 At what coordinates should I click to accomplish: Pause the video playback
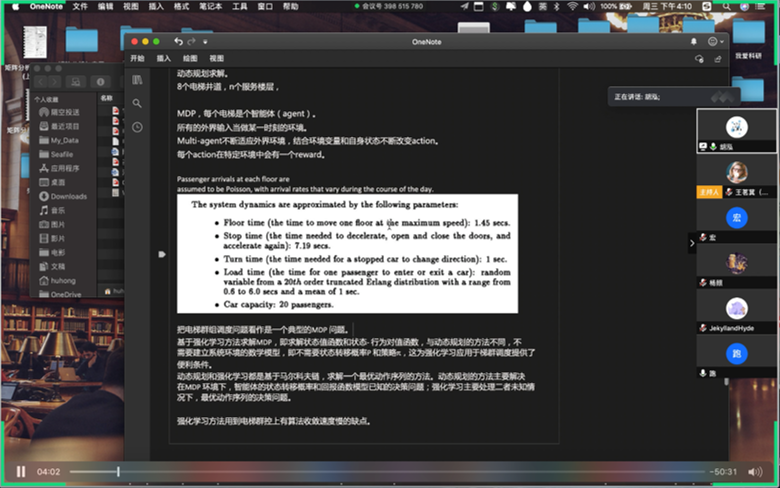[x=20, y=471]
